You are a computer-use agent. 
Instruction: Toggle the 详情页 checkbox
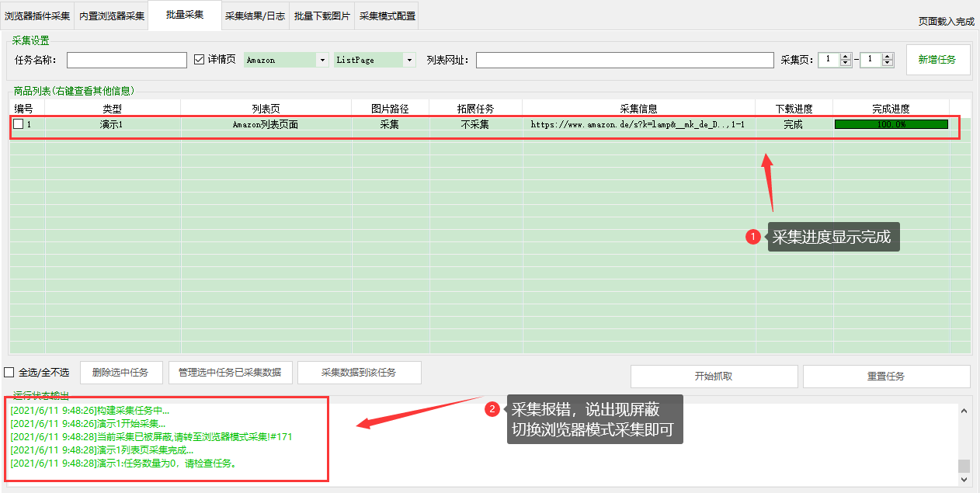199,59
